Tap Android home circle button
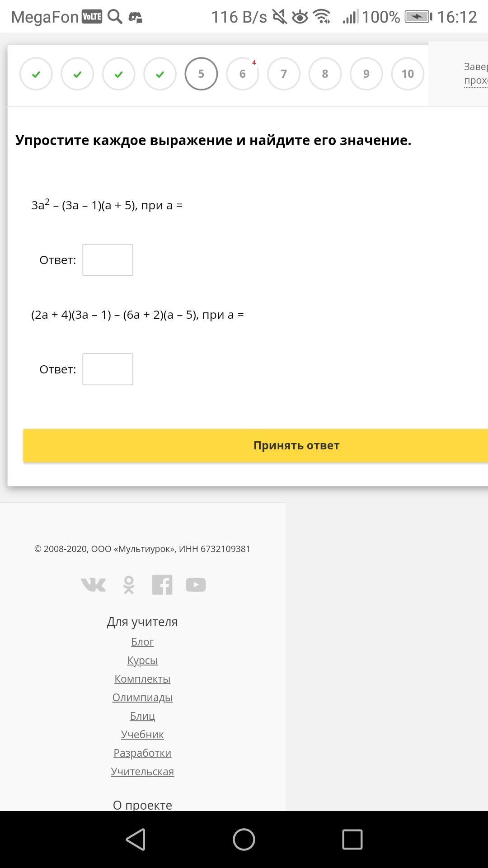The image size is (488, 868). click(244, 840)
